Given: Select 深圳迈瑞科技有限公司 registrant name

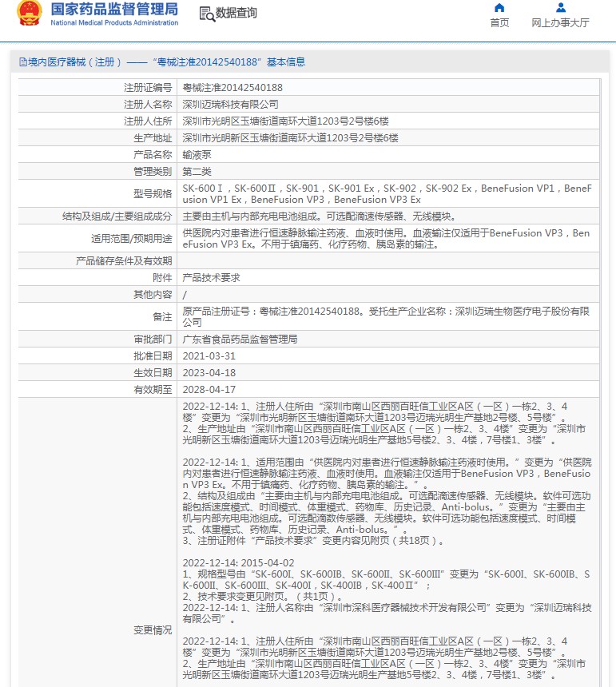Looking at the screenshot, I should click(230, 105).
